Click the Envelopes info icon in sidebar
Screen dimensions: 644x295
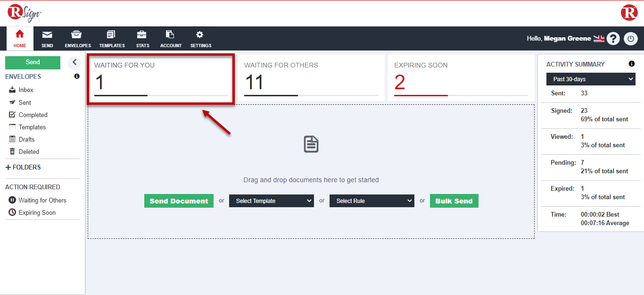click(x=77, y=76)
